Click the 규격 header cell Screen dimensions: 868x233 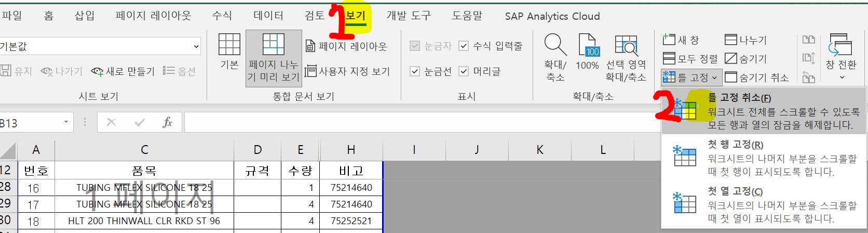pyautogui.click(x=257, y=170)
